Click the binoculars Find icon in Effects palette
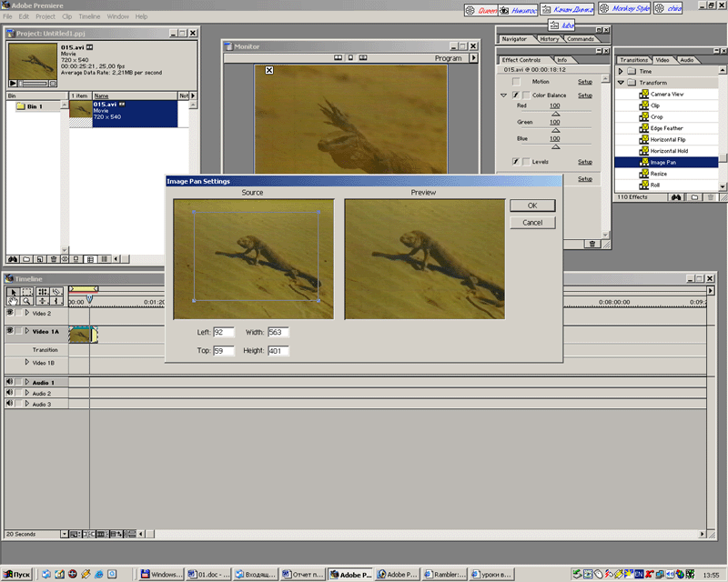This screenshot has width=728, height=582. pos(677,196)
